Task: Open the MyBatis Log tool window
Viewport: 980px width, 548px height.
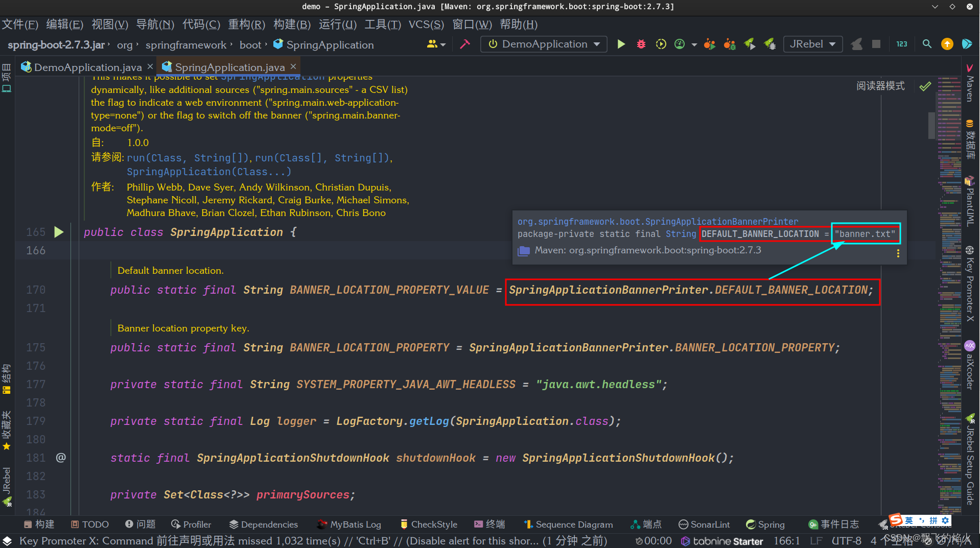Action: pyautogui.click(x=349, y=525)
